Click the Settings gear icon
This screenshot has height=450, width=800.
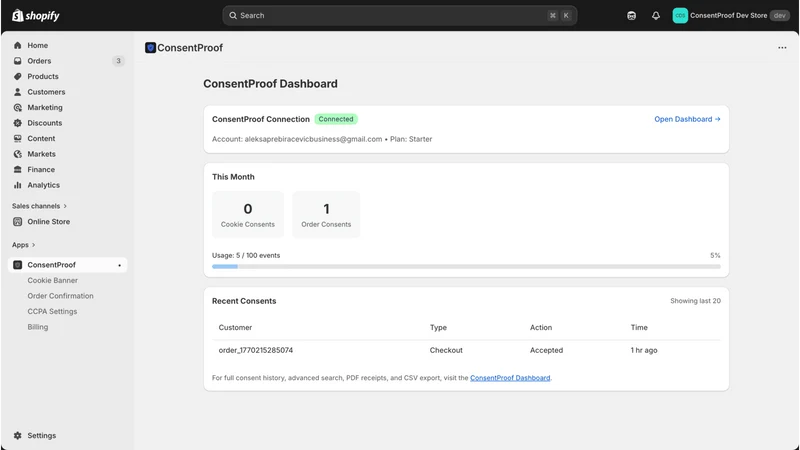17,435
